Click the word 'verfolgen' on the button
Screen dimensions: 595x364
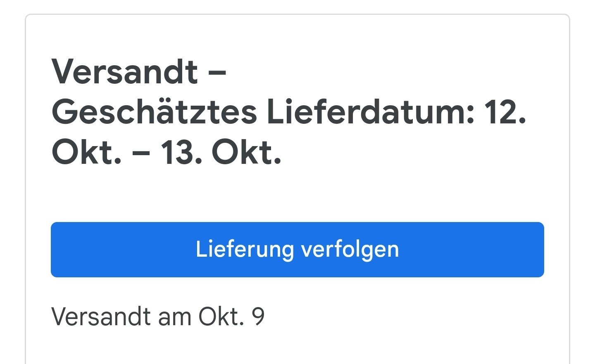(x=350, y=250)
